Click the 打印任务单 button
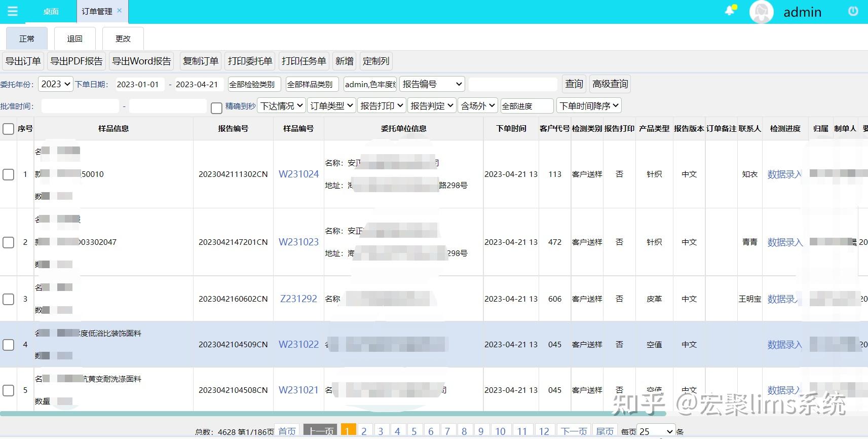 tap(304, 61)
